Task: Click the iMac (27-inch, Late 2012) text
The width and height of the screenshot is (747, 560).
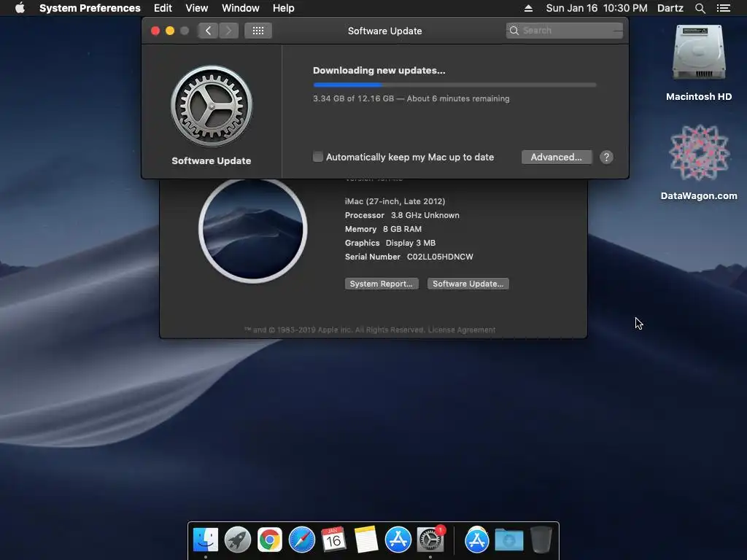Action: [x=395, y=201]
